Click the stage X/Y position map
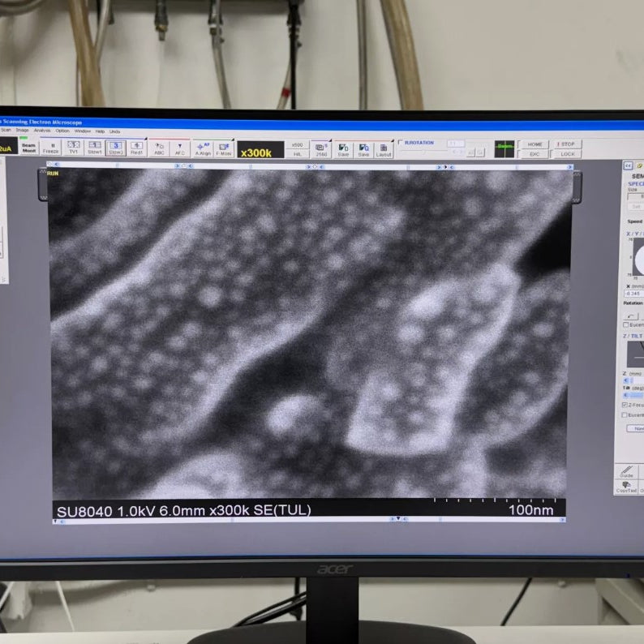This screenshot has height=644, width=644. tap(638, 258)
